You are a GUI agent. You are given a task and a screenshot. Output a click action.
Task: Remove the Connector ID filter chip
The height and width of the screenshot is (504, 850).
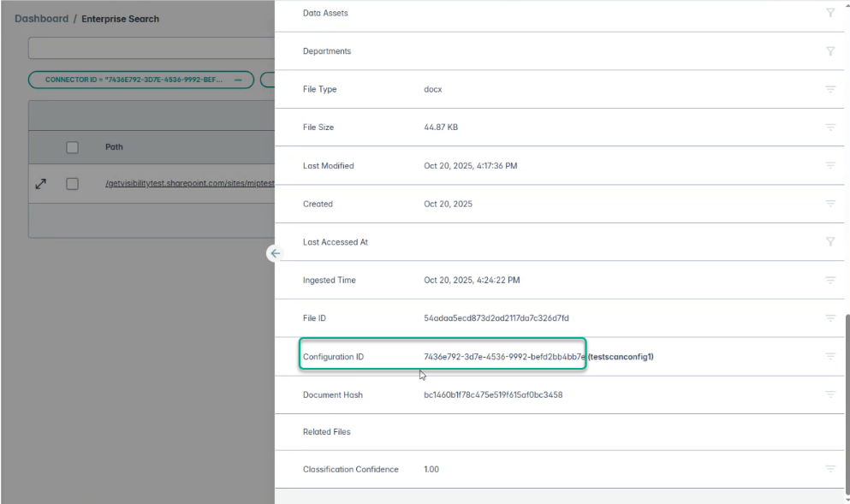pyautogui.click(x=238, y=80)
